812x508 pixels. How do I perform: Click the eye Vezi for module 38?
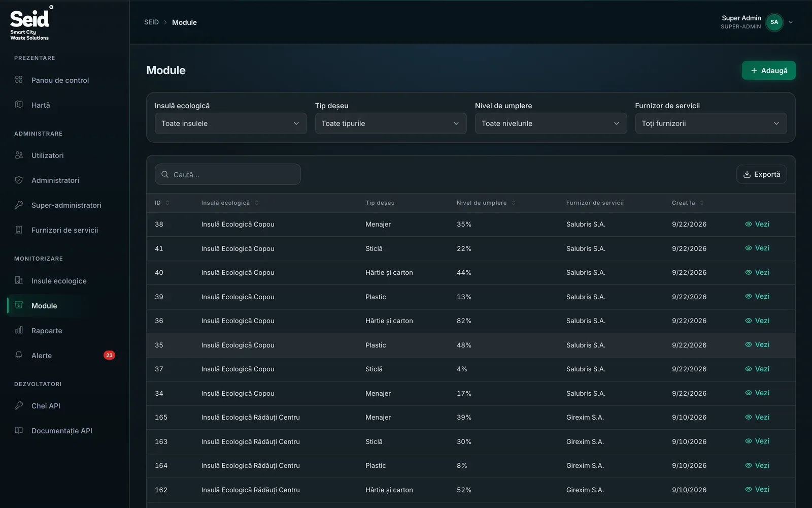[x=749, y=224]
